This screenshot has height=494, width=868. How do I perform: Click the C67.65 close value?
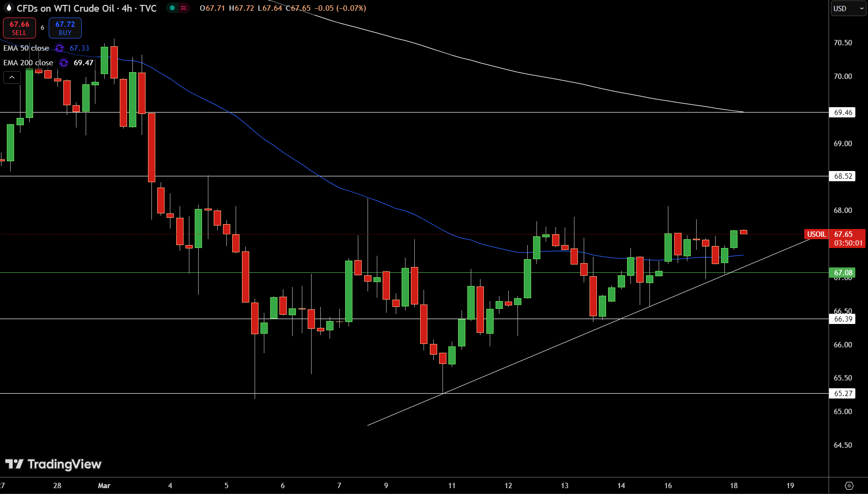[x=298, y=8]
